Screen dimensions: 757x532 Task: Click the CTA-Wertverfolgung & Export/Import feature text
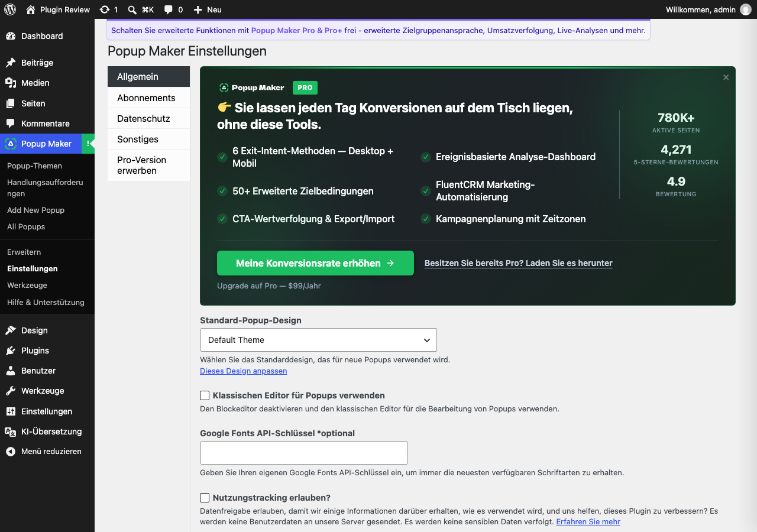click(313, 219)
